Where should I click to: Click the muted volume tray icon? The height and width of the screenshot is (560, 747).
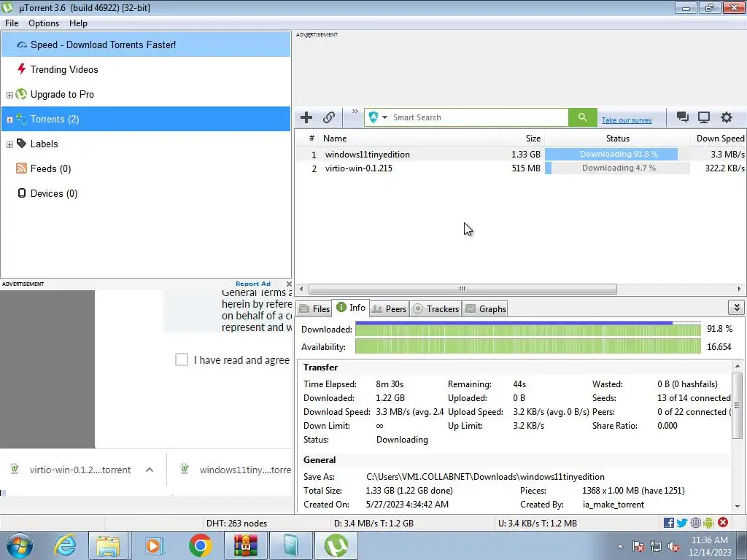coord(673,547)
